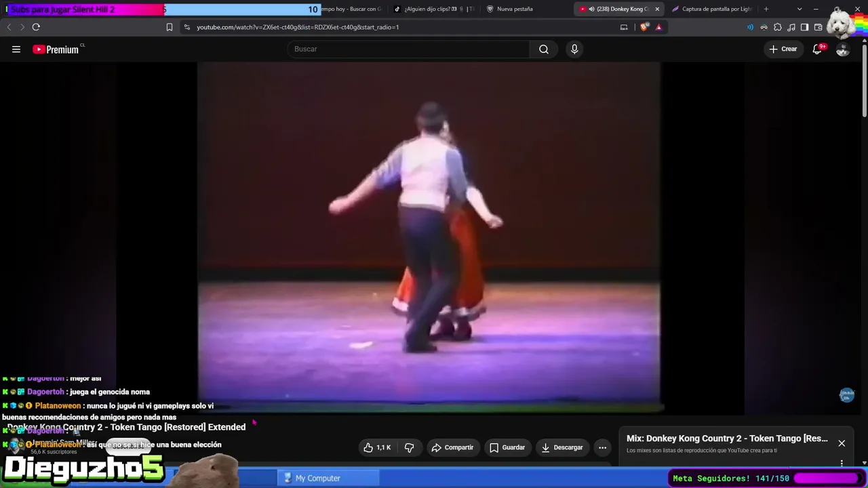Toggle the browser sidebar panel
Image resolution: width=868 pixels, height=488 pixels.
pyautogui.click(x=804, y=27)
